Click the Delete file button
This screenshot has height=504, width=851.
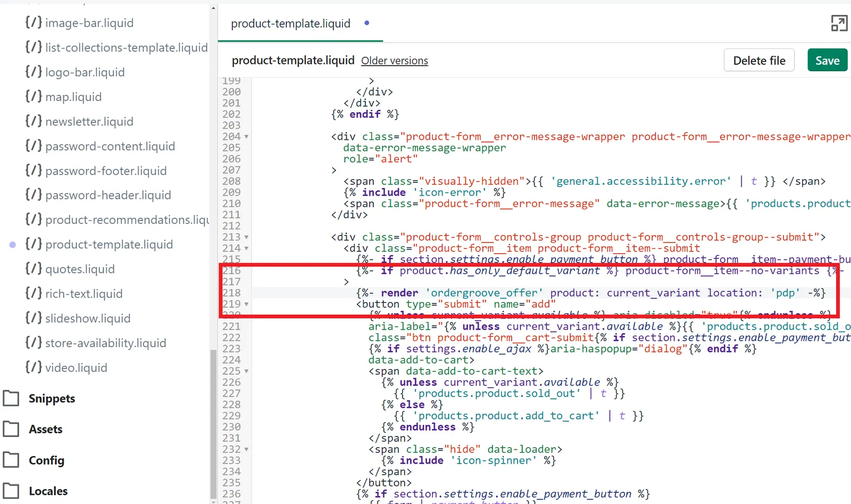(x=759, y=60)
